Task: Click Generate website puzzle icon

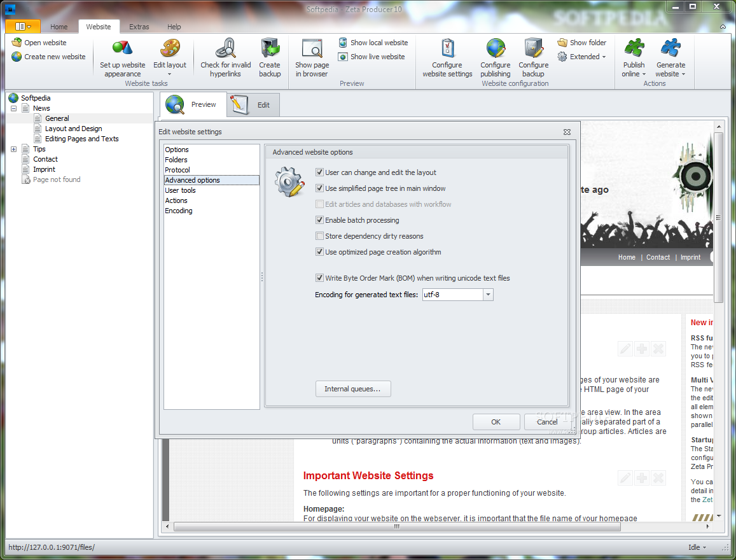Action: tap(670, 48)
